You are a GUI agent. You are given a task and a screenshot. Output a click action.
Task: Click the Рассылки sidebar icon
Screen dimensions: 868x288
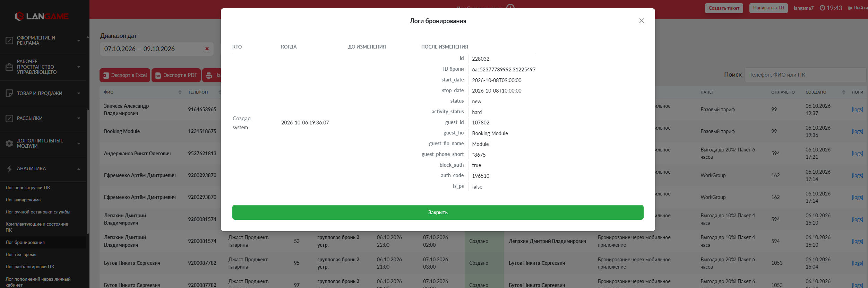coord(9,119)
